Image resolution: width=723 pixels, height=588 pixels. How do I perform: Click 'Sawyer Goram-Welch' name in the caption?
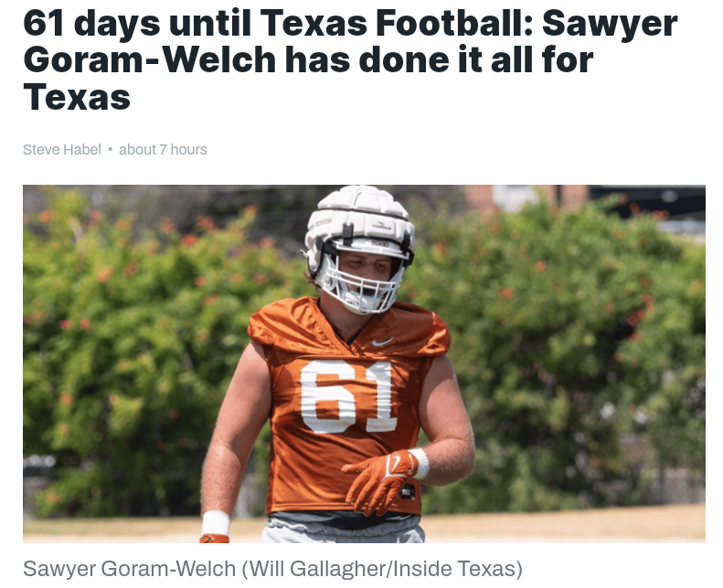click(x=129, y=569)
